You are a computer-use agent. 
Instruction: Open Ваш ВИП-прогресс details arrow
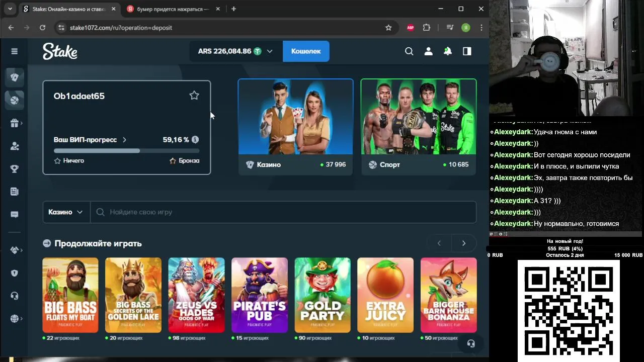point(124,140)
